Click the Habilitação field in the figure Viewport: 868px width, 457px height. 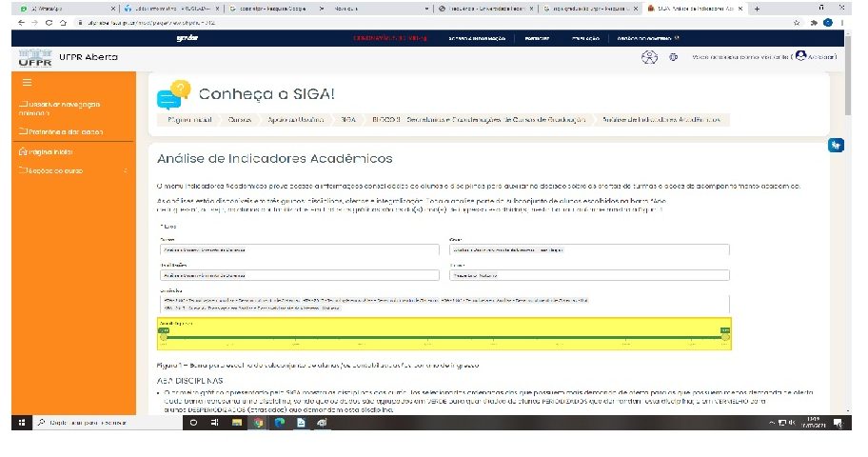click(x=300, y=275)
